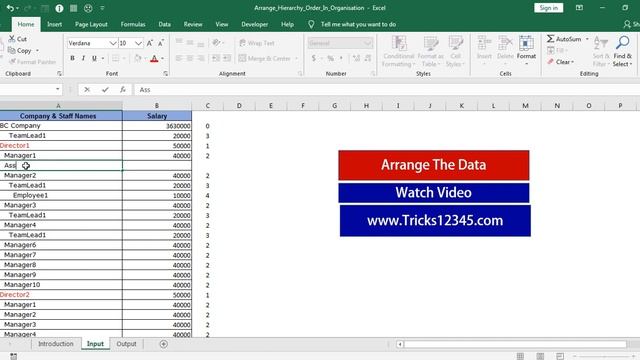Click the info circle icon in title bar
This screenshot has height=360, width=640.
pyautogui.click(x=59, y=8)
